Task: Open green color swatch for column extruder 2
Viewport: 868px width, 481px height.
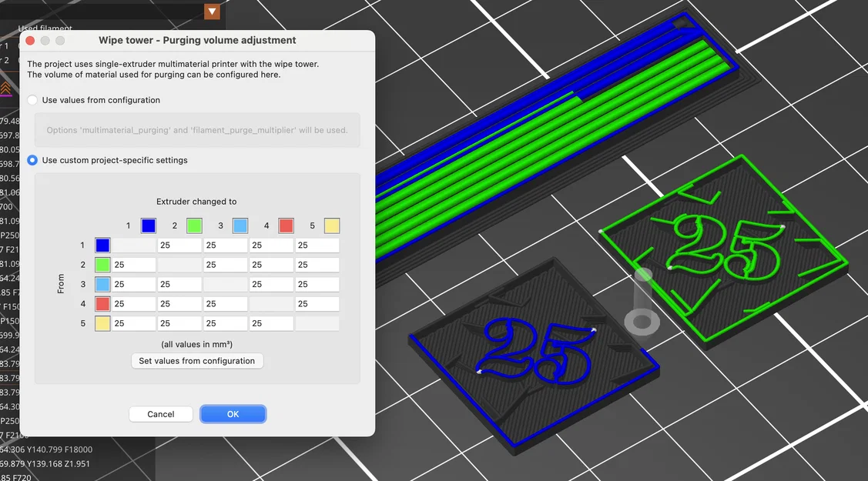Action: 194,225
